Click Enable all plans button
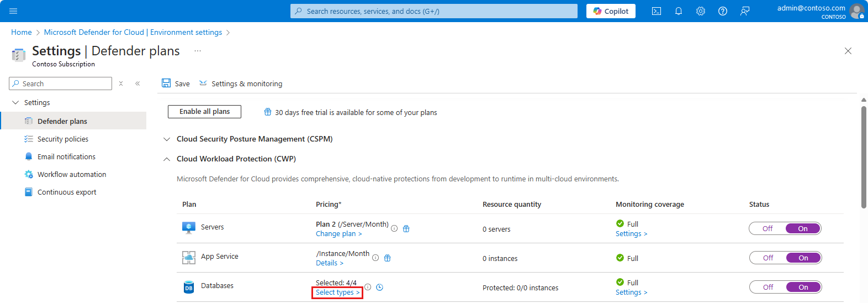This screenshot has height=303, width=868. pyautogui.click(x=204, y=112)
